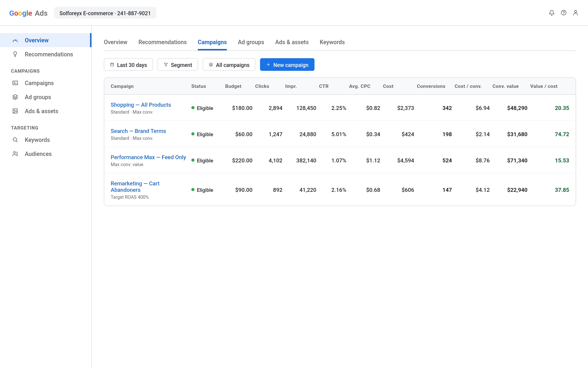Click the 74.72 value/cost figure
588x368 pixels.
coord(562,134)
